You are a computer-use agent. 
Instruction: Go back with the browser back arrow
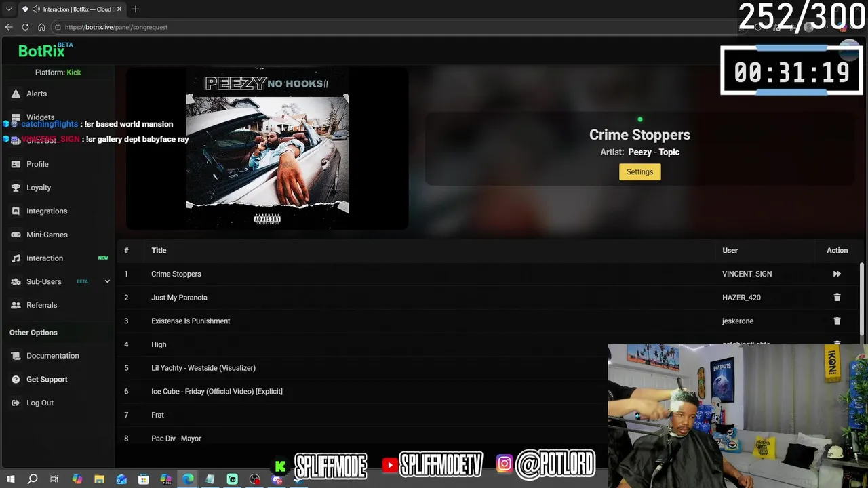click(x=9, y=27)
